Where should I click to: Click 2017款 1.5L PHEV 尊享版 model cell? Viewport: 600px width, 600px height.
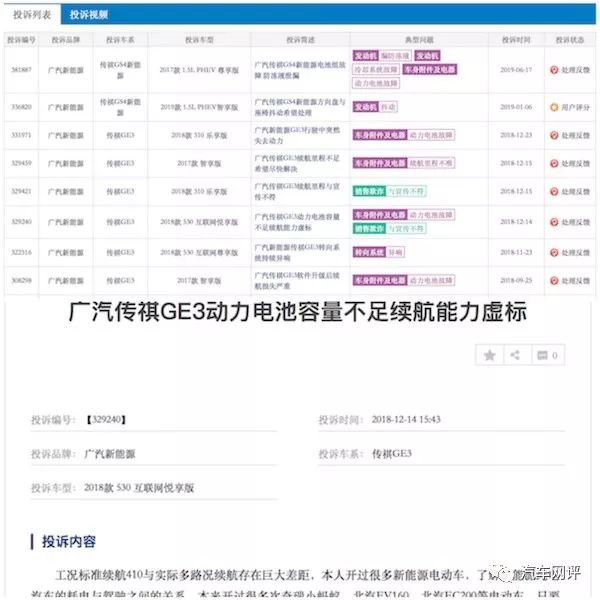(x=199, y=70)
